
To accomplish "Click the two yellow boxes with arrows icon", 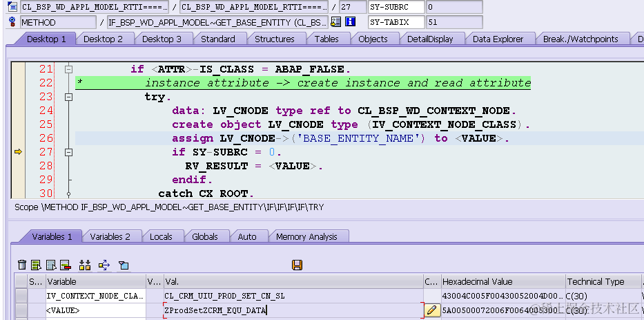I will click(x=85, y=265).
